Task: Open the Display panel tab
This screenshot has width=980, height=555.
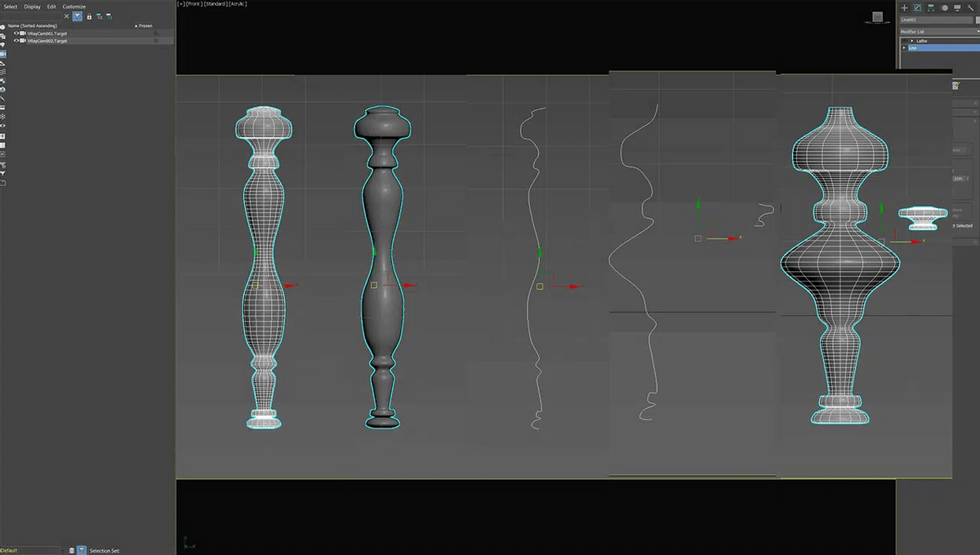Action: pyautogui.click(x=957, y=7)
